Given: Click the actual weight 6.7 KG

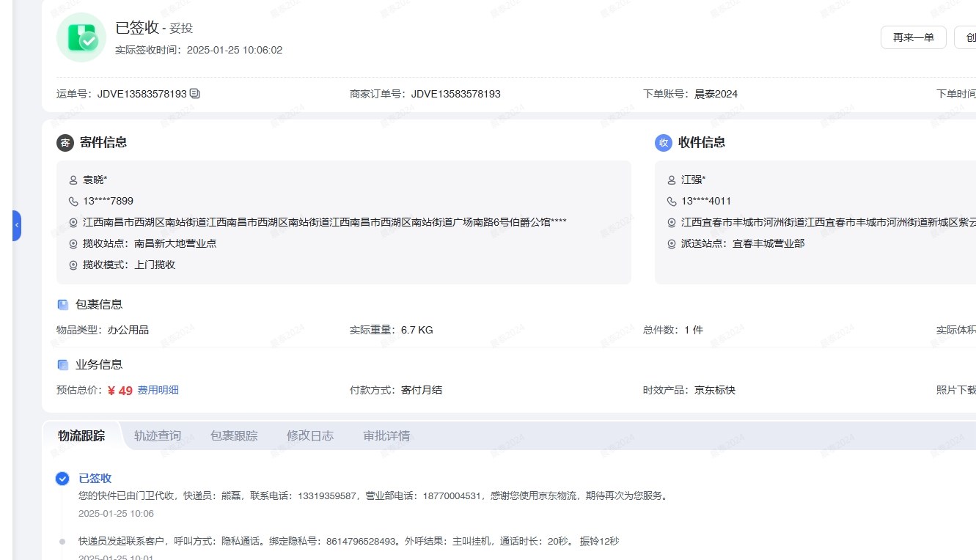Looking at the screenshot, I should pos(417,330).
